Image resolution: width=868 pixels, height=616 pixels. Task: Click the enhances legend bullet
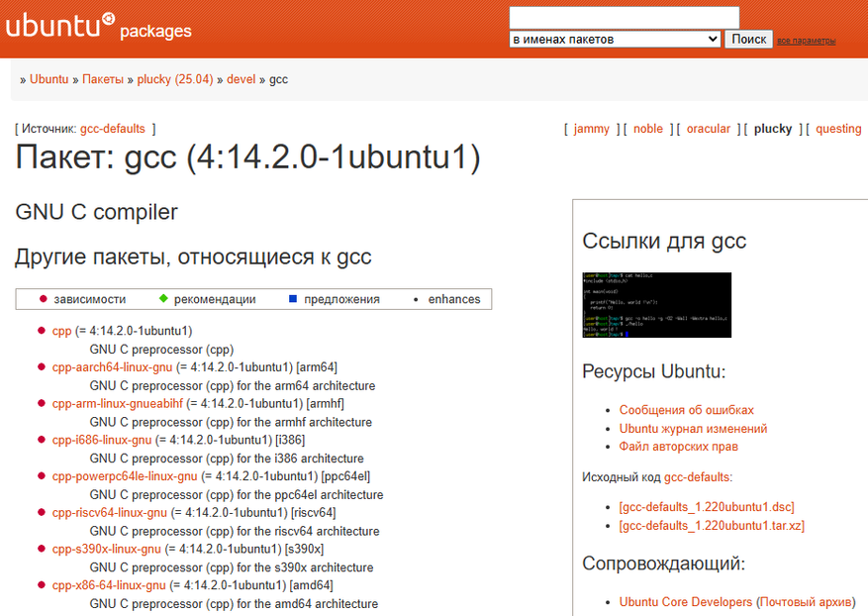(416, 300)
